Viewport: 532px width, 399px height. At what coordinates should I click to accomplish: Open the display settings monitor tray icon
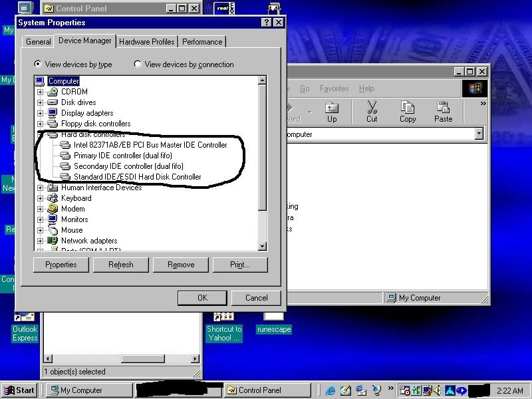[x=428, y=390]
